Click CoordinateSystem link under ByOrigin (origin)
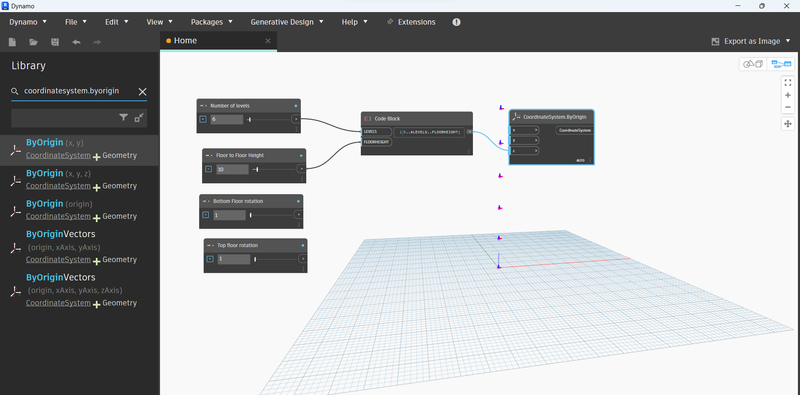 (58, 216)
